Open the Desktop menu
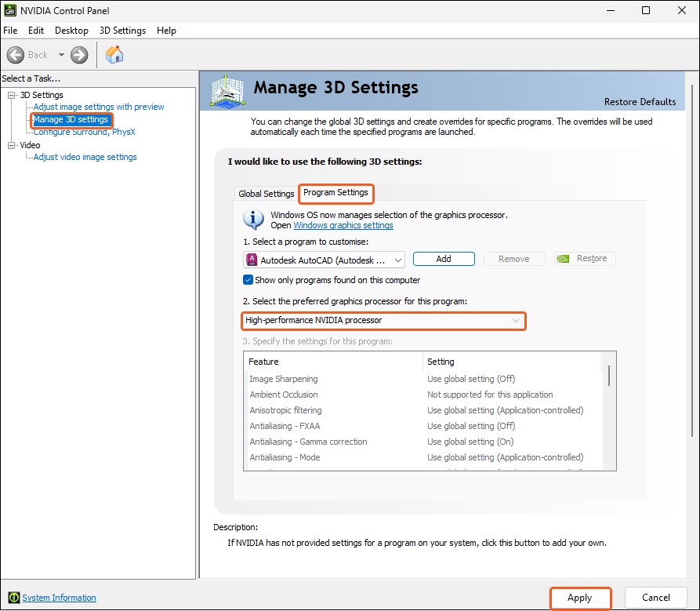700x611 pixels. click(x=71, y=31)
